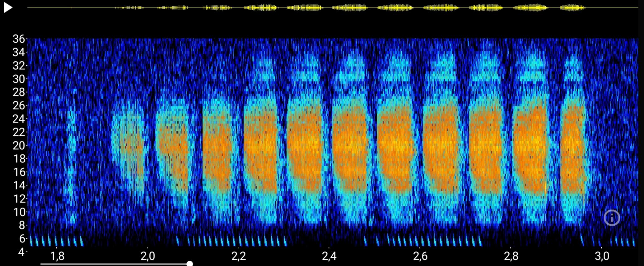Click the 12 frequency axis label
The image size is (644, 266).
[18, 198]
